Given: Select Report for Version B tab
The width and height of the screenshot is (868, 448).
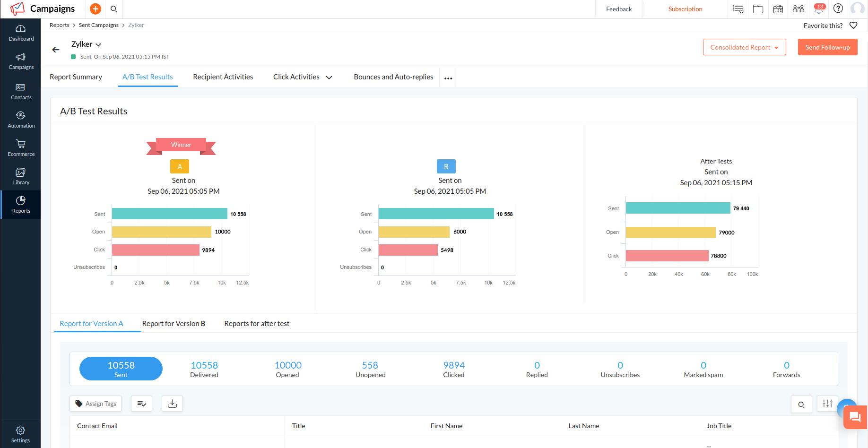Looking at the screenshot, I should pyautogui.click(x=174, y=324).
